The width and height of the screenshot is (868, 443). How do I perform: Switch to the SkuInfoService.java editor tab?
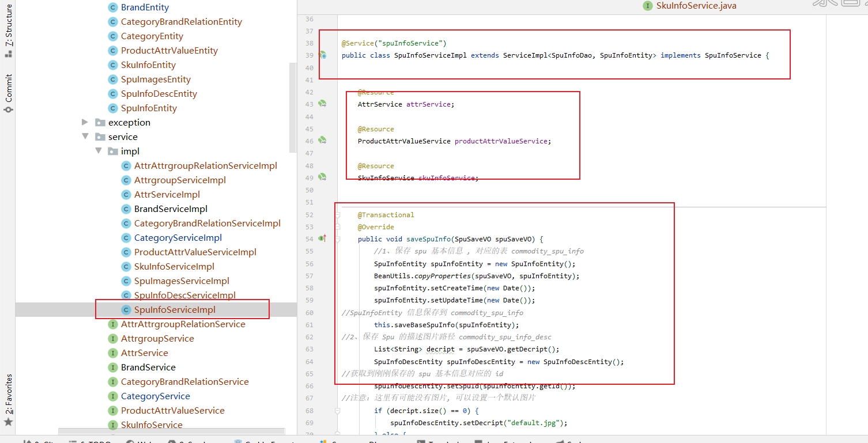click(x=690, y=6)
